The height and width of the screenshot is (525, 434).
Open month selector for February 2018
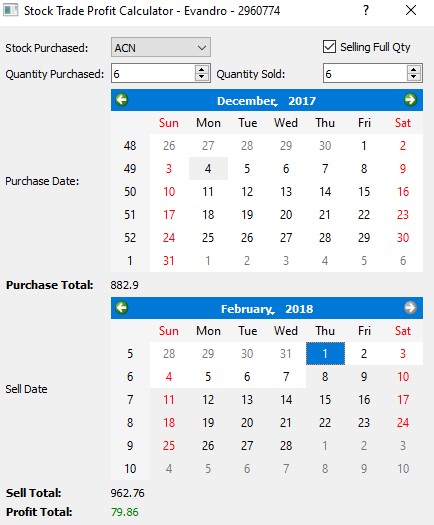[247, 309]
